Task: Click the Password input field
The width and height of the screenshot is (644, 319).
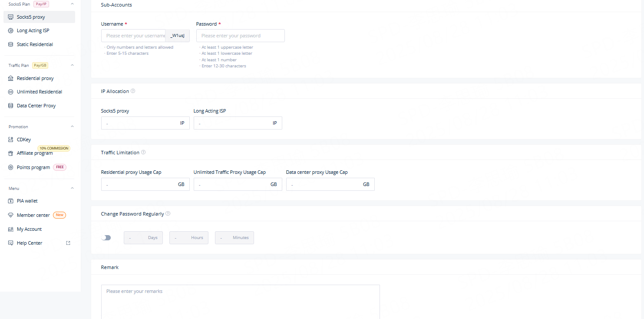Action: point(240,36)
